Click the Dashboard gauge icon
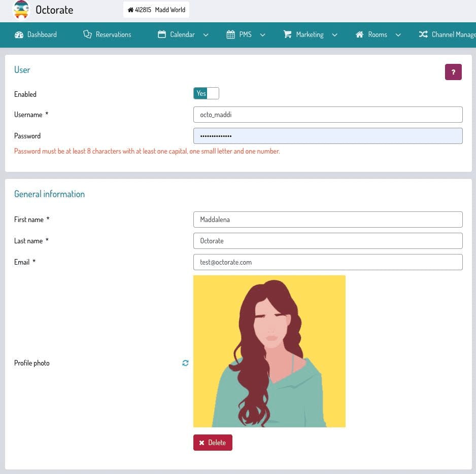 19,34
